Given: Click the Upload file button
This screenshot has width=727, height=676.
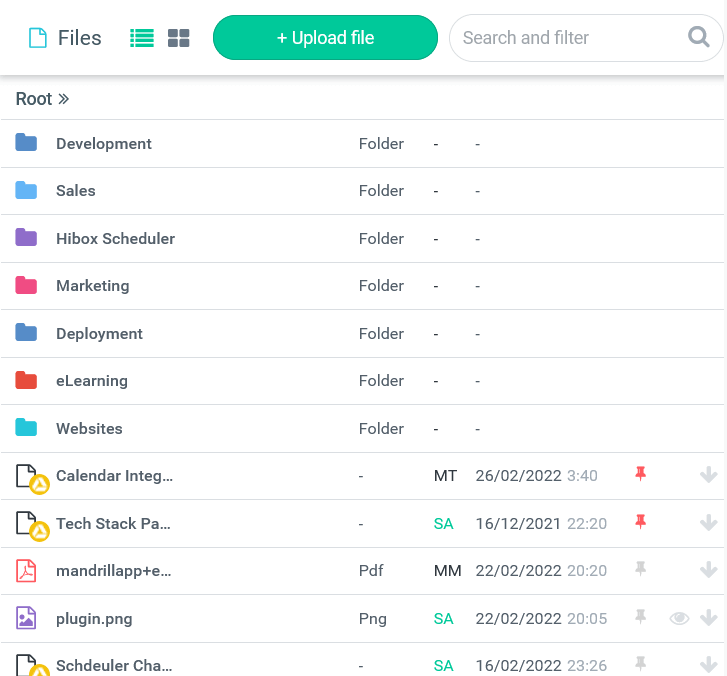Looking at the screenshot, I should (325, 38).
